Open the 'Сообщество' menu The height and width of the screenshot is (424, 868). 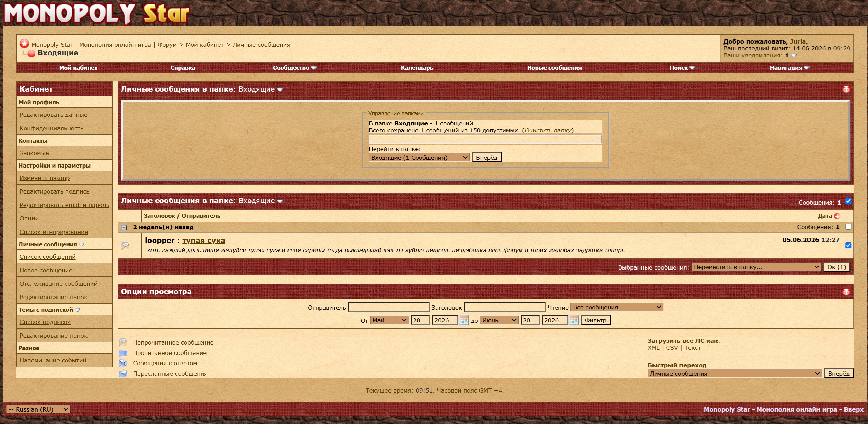click(294, 68)
